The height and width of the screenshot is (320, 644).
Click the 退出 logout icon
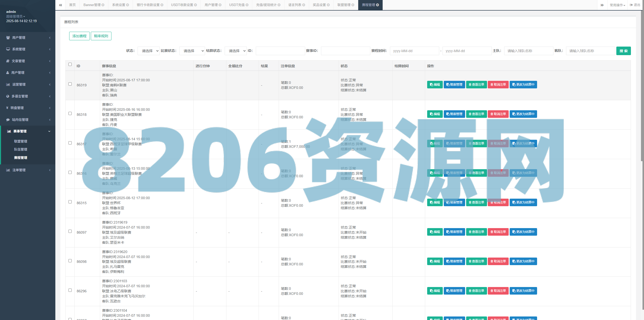[631, 5]
